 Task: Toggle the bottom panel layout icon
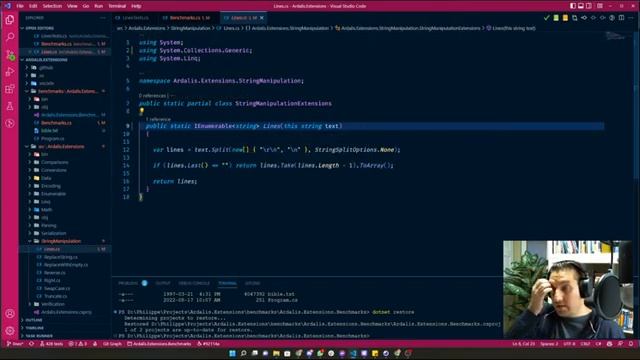point(581,6)
